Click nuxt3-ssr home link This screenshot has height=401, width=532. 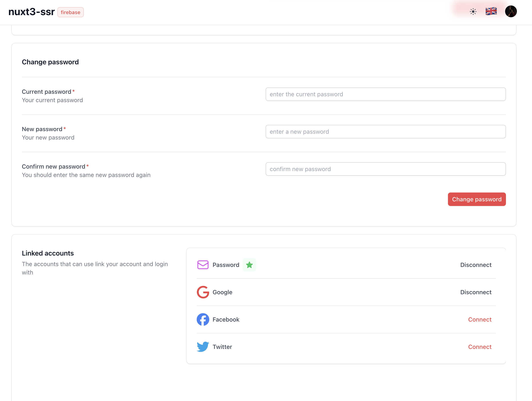coord(32,11)
